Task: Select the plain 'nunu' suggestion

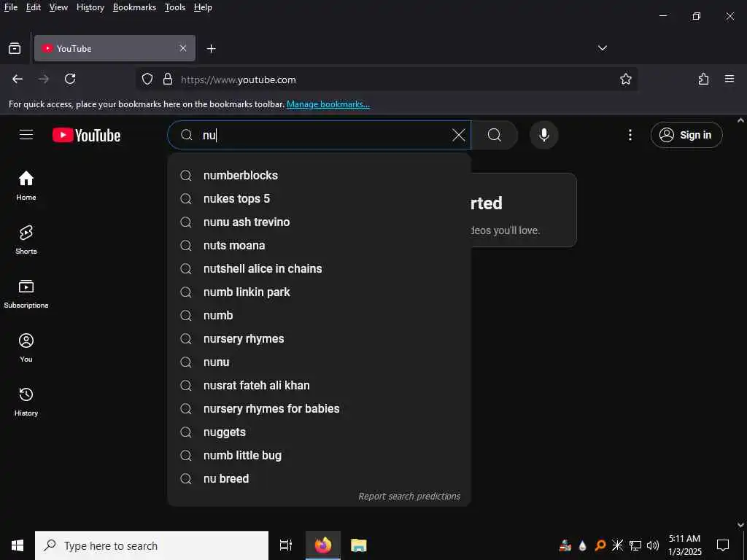Action: [320, 362]
